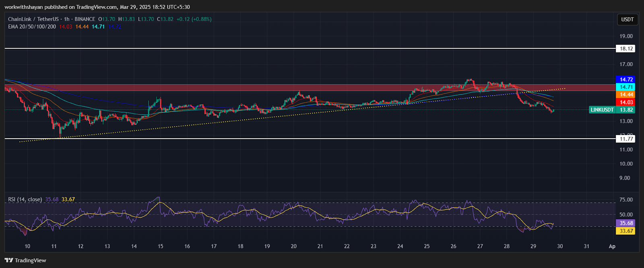Select the 11.77 horizontal line price label

626,139
